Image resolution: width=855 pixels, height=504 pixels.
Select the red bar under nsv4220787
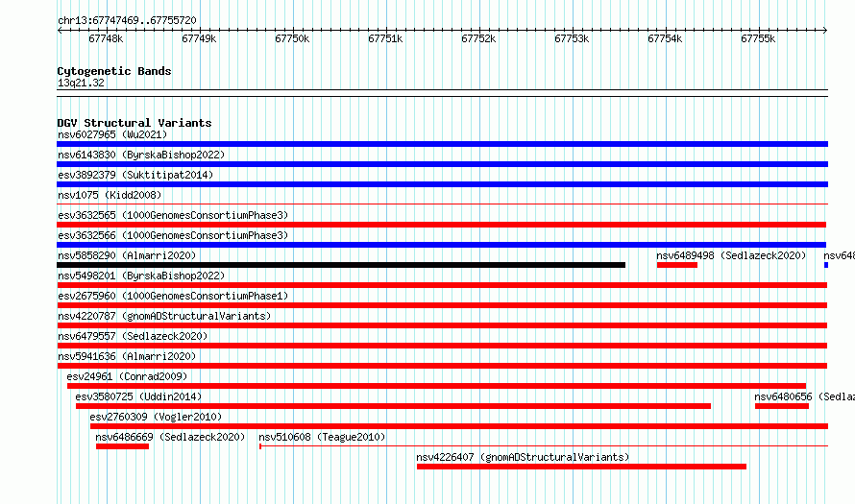coord(442,325)
